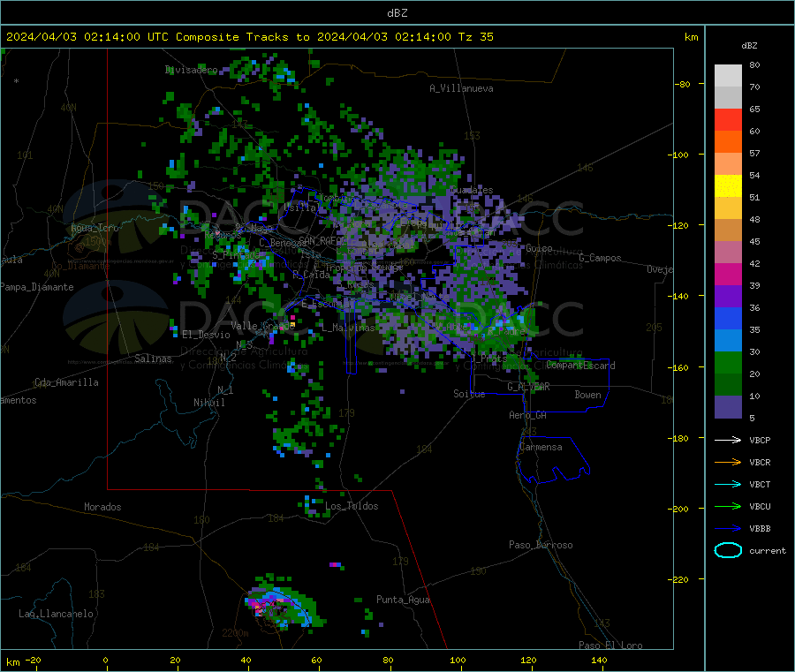Click the 'Los_Toldos' map label
The width and height of the screenshot is (795, 672).
tap(352, 506)
